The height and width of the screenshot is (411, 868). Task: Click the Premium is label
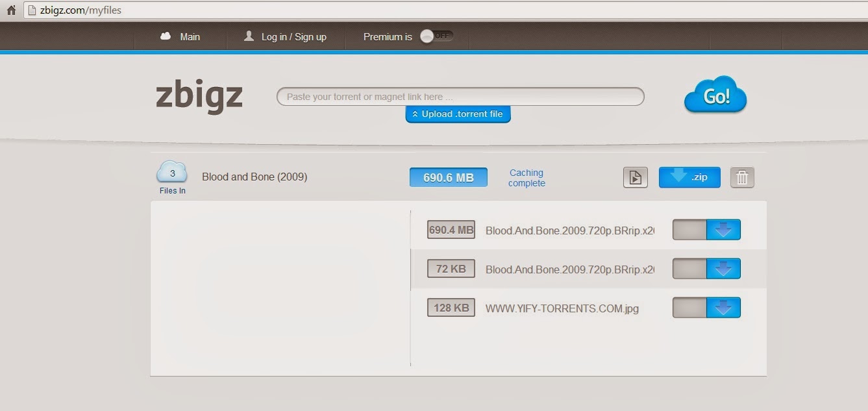click(x=388, y=37)
